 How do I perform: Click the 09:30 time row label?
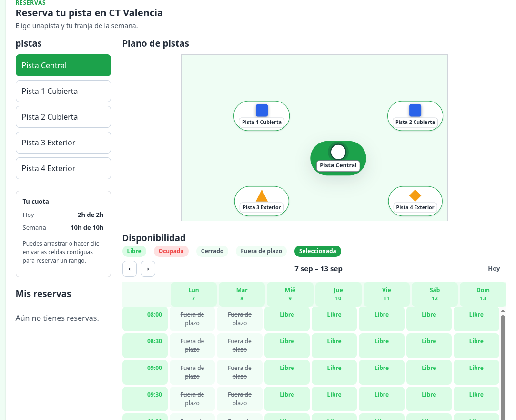pyautogui.click(x=145, y=399)
